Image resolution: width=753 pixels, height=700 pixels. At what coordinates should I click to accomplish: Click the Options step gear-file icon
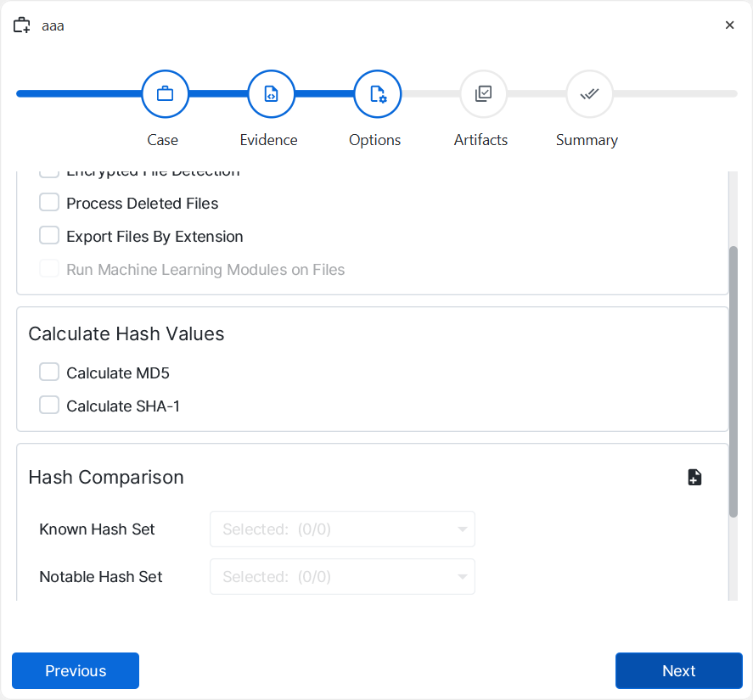point(377,94)
